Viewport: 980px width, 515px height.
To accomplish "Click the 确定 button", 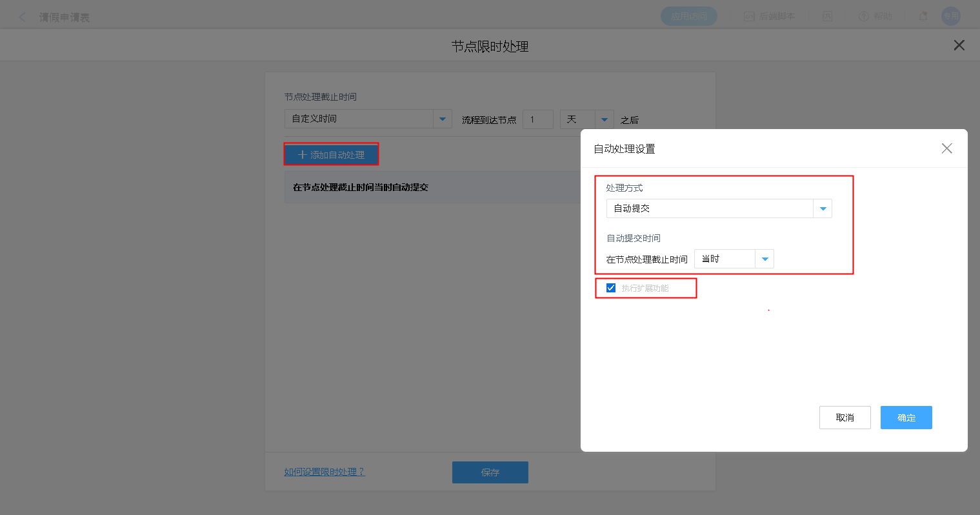I will [906, 418].
